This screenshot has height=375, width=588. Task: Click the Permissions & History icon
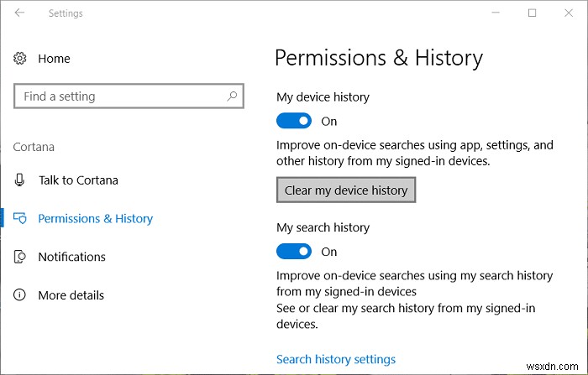20,219
